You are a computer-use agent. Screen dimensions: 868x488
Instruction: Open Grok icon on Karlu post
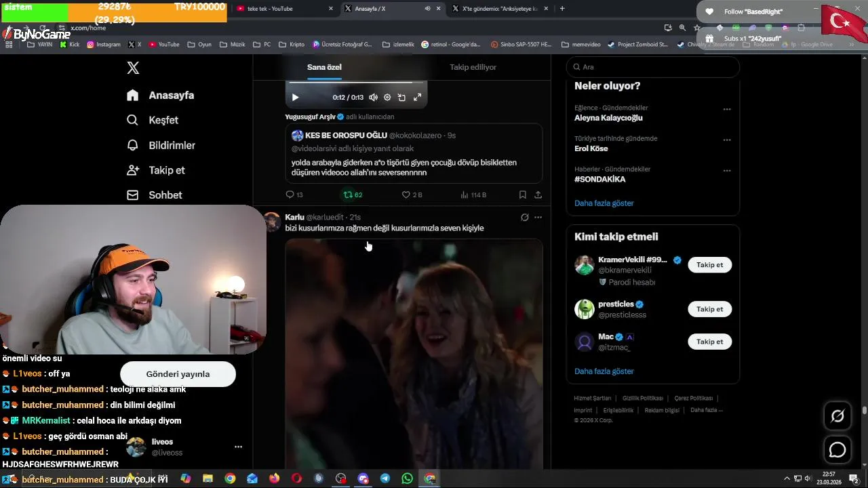[524, 218]
